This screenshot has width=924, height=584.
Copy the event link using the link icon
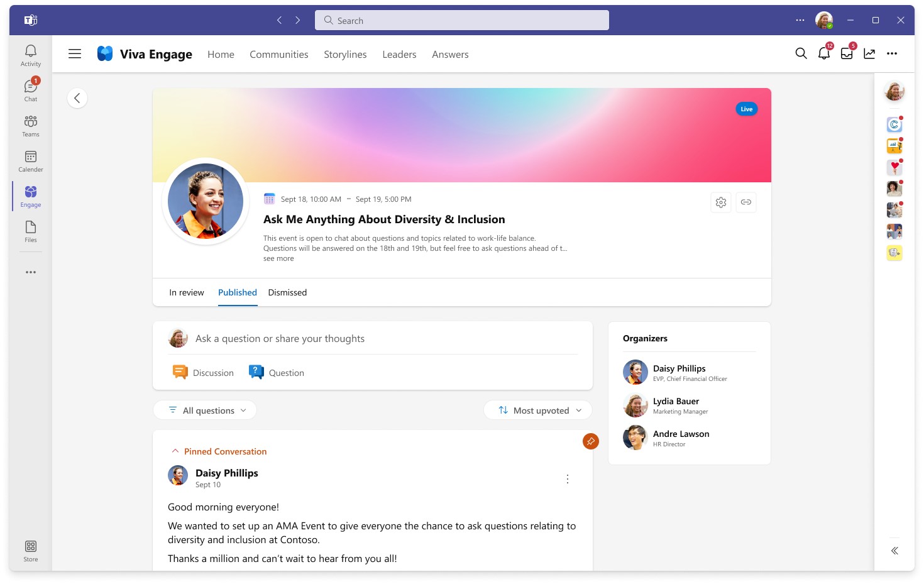tap(746, 202)
